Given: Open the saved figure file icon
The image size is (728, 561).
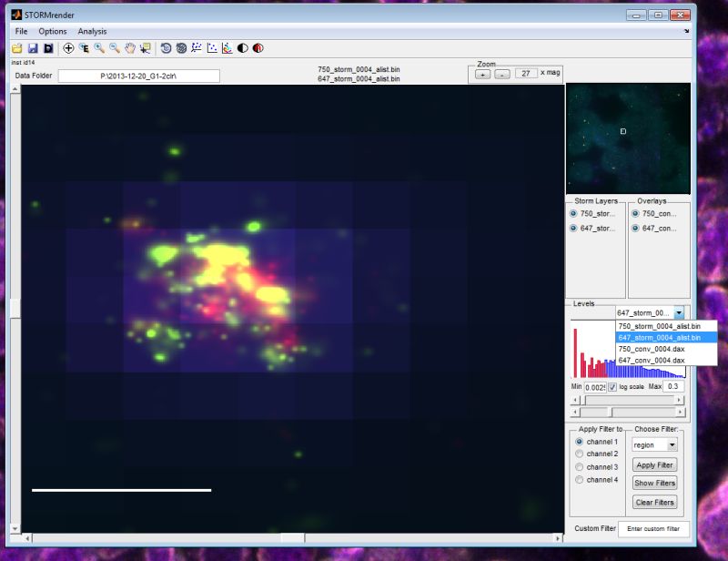Looking at the screenshot, I should (x=17, y=46).
